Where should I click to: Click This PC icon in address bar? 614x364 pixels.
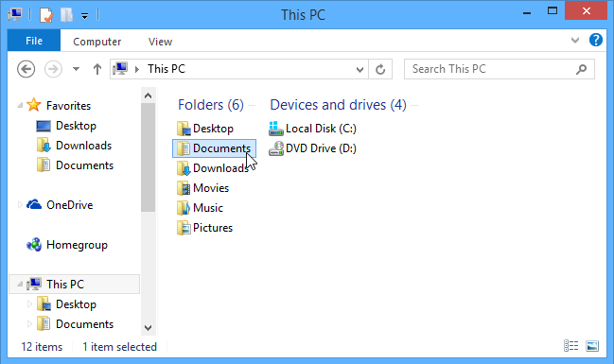coord(120,69)
